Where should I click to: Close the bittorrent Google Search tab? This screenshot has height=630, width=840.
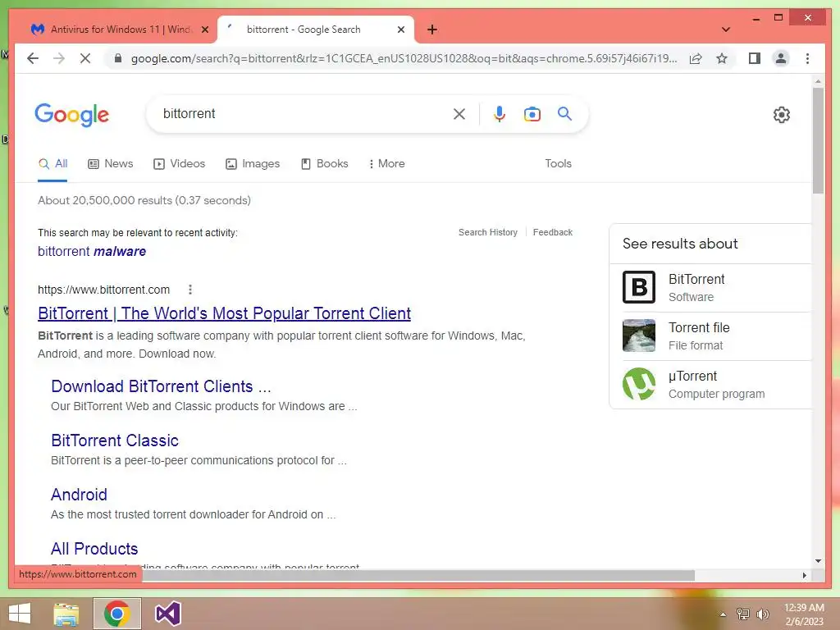(400, 30)
